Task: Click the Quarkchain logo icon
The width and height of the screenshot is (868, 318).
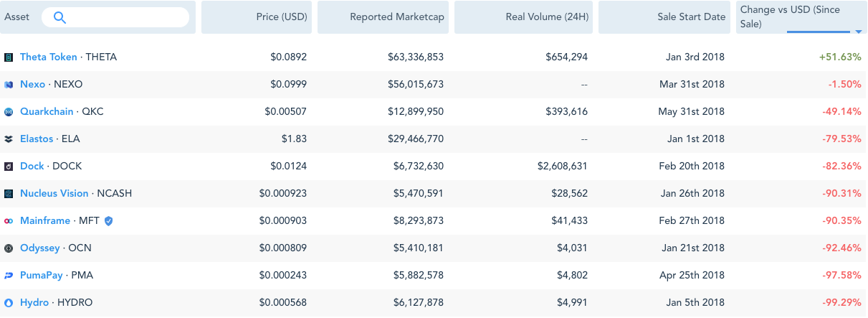Action: click(9, 112)
